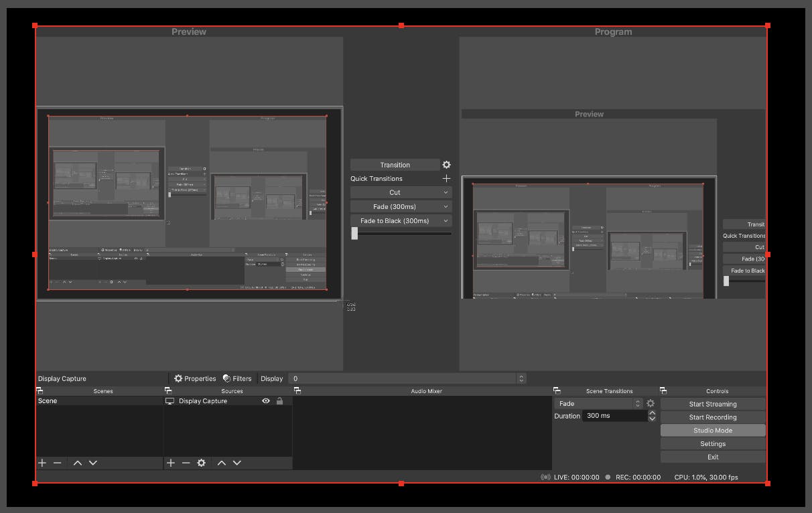The height and width of the screenshot is (513, 812).
Task: Click the Exit button
Action: click(x=713, y=457)
